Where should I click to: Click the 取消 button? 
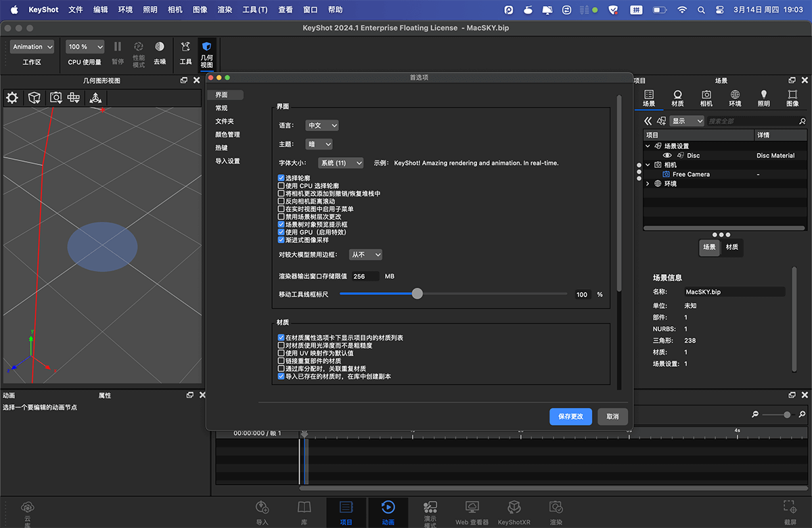tap(612, 416)
